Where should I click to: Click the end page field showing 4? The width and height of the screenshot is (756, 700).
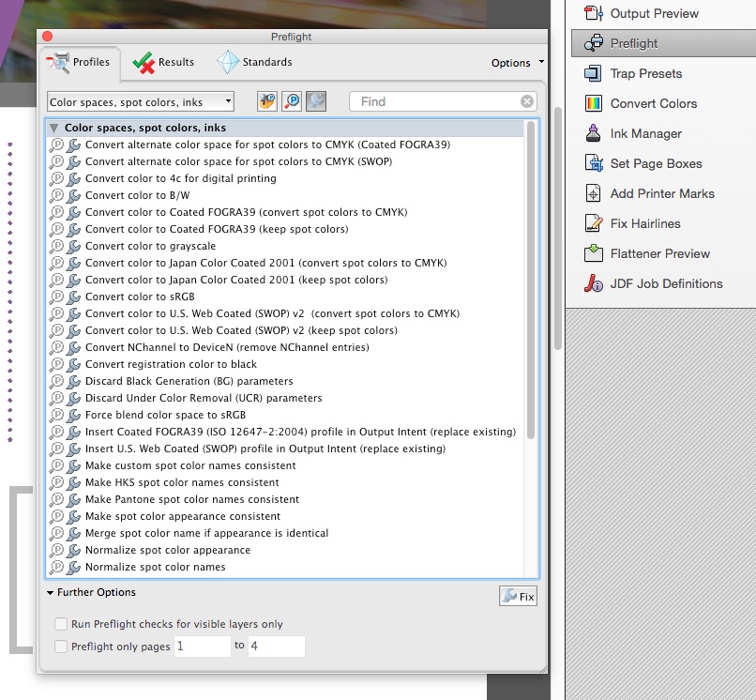click(277, 646)
